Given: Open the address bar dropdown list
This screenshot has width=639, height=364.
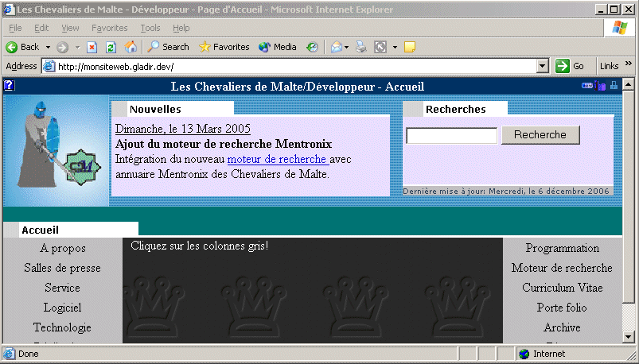Looking at the screenshot, I should 543,66.
